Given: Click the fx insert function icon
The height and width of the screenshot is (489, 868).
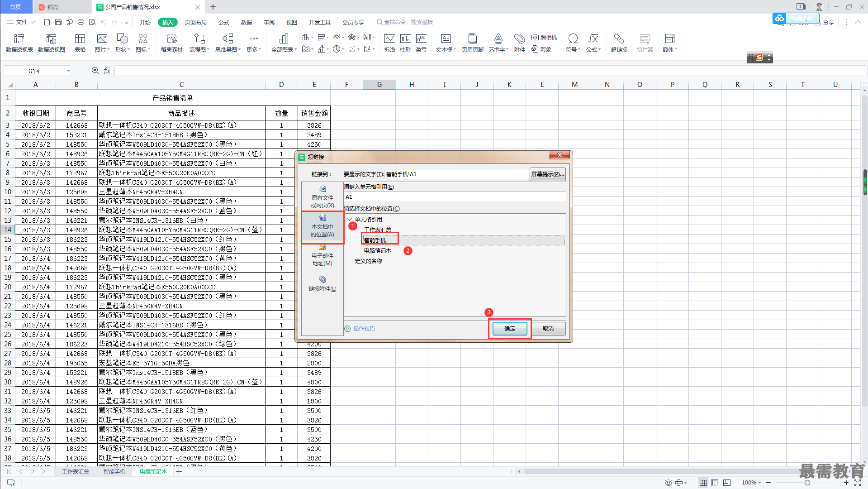Looking at the screenshot, I should [x=107, y=71].
